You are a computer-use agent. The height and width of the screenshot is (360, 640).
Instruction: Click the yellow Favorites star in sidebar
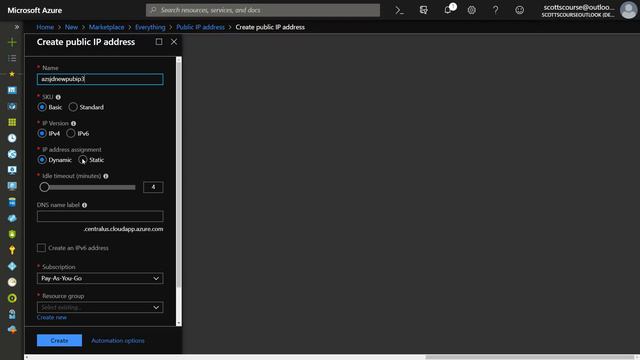12,74
